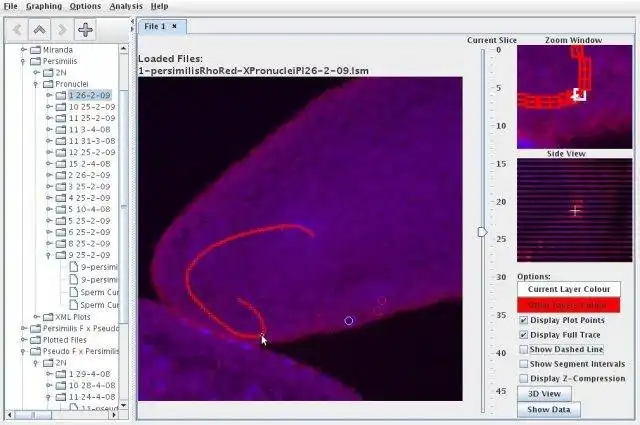Click the Side View thumbnail image

pos(574,210)
